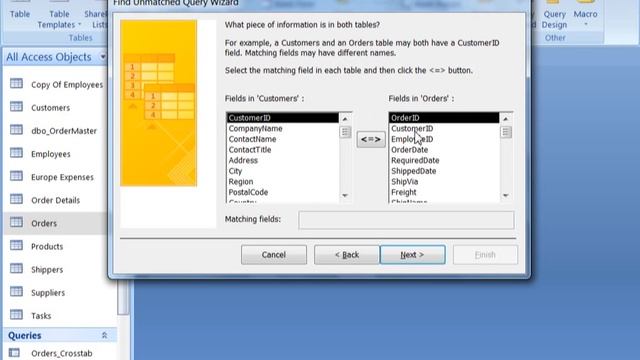The width and height of the screenshot is (640, 360).
Task: Open Order Details table in navigation pane
Action: coord(56,200)
